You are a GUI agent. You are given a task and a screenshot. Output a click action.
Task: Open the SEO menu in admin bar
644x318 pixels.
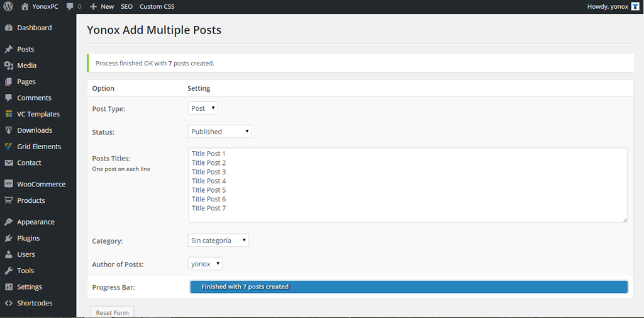pos(126,6)
